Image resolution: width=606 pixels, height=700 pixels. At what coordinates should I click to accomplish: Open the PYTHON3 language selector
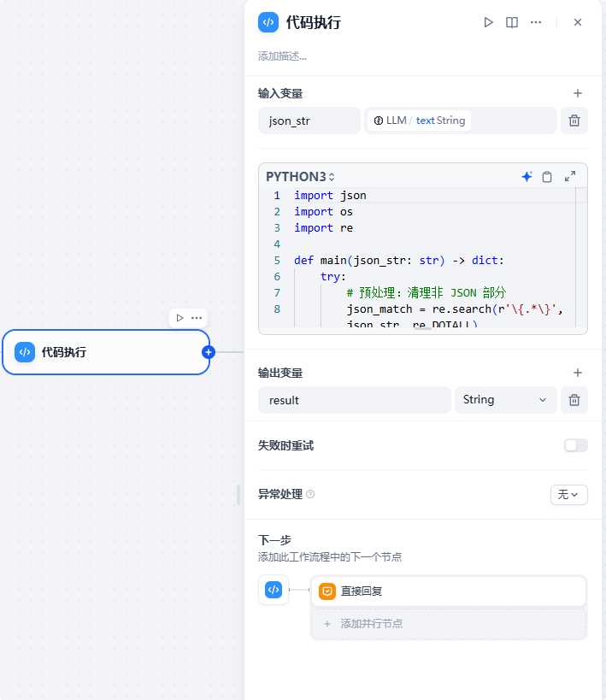[300, 177]
